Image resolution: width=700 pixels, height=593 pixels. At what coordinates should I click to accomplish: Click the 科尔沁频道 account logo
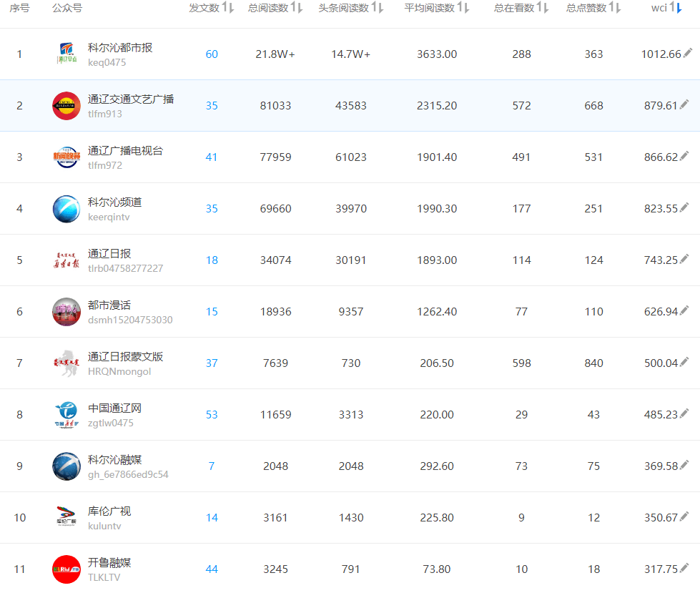pyautogui.click(x=66, y=208)
